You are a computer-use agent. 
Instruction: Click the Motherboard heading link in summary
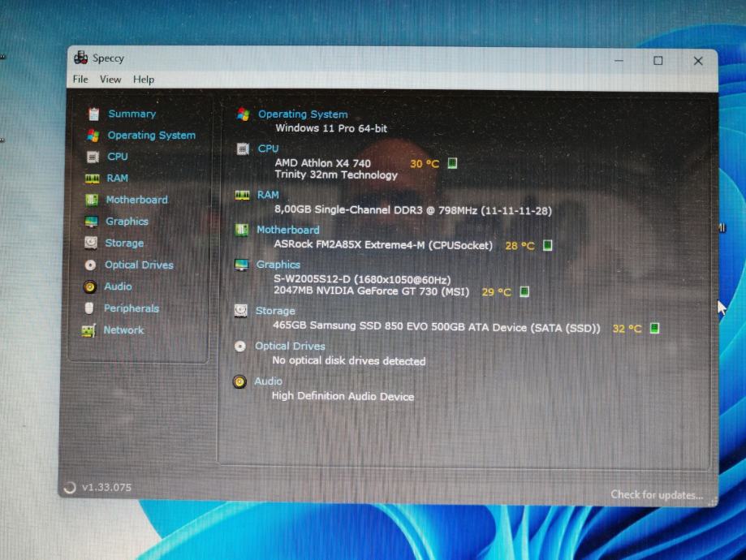click(288, 230)
